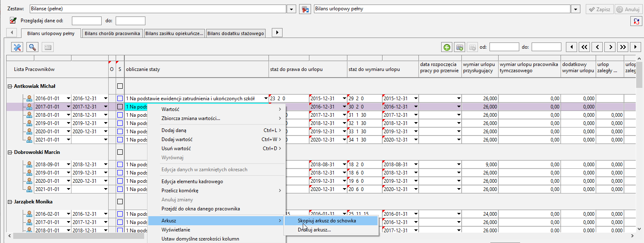Jump to start with the solid left arrow
644x243 pixels.
click(x=571, y=47)
